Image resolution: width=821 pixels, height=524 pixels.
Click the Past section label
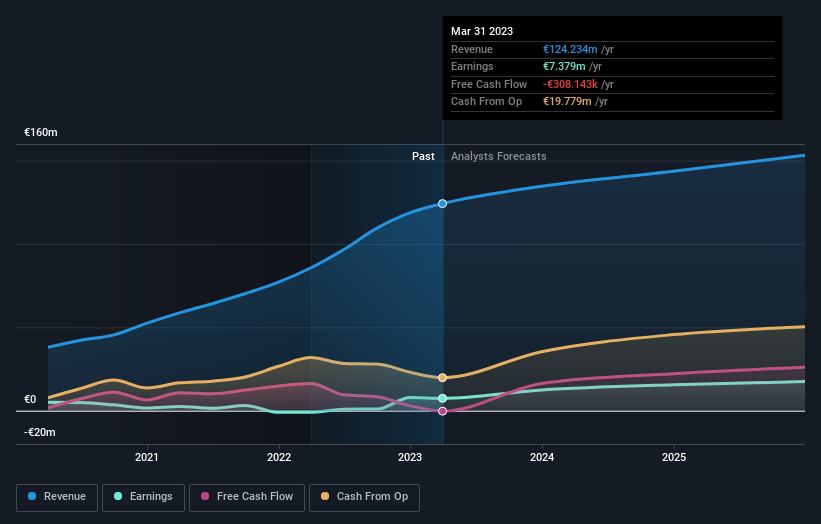pos(423,156)
